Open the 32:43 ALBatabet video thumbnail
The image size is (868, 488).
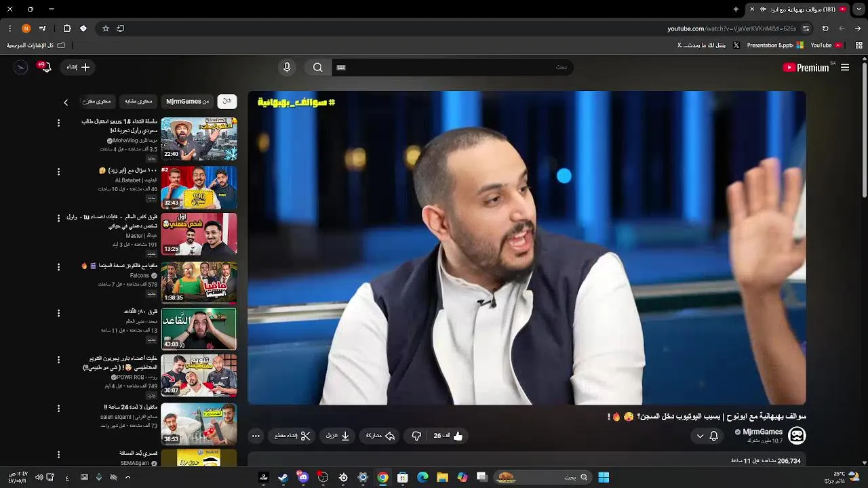coord(199,188)
